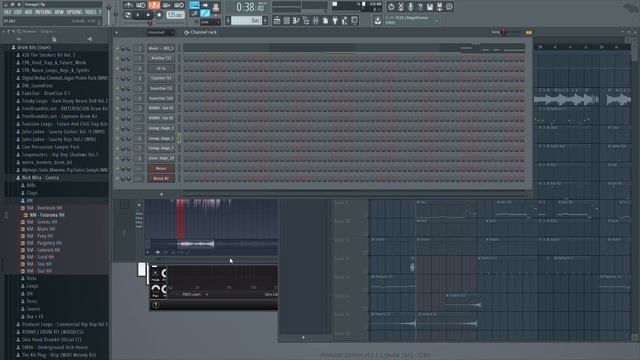This screenshot has height=360, width=640.
Task: Open the snap 'Line' dropdown
Action: [210, 22]
